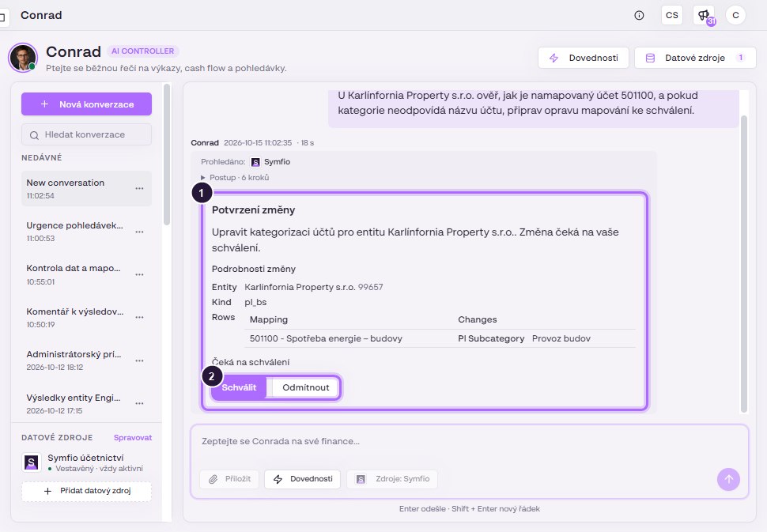Click the Spravovat link
The image size is (767, 532).
[133, 438]
